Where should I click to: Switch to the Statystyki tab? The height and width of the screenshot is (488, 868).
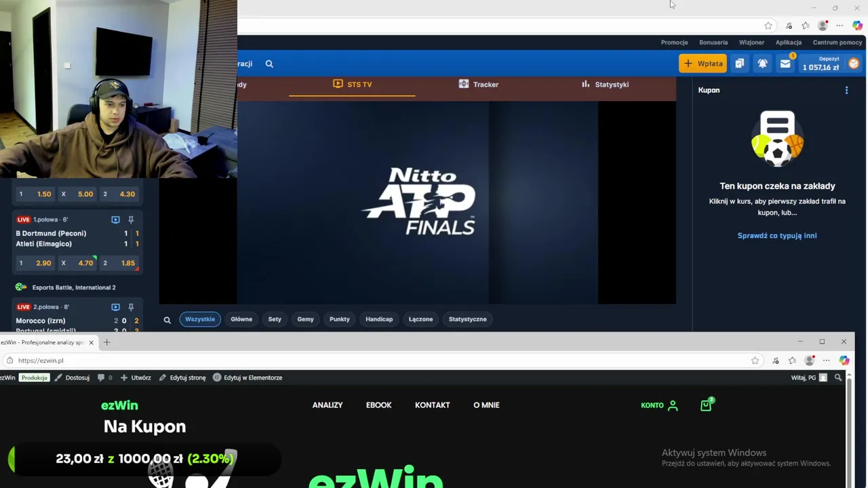pos(605,85)
